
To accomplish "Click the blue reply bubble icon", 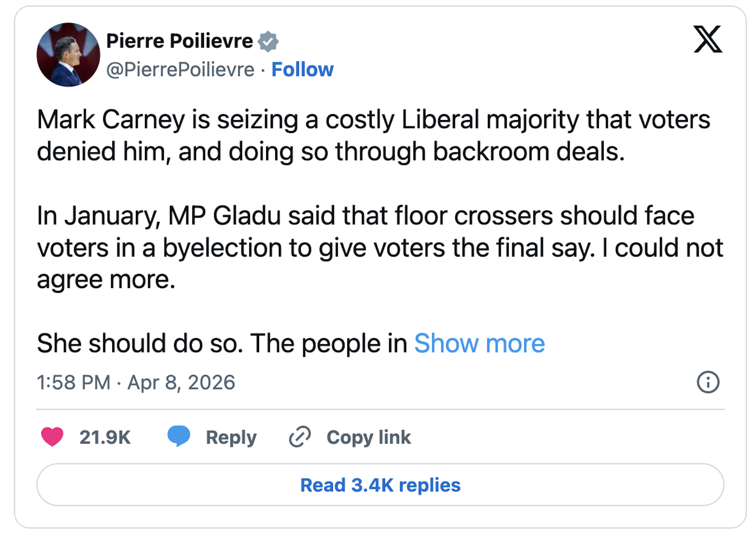I will click(x=179, y=436).
